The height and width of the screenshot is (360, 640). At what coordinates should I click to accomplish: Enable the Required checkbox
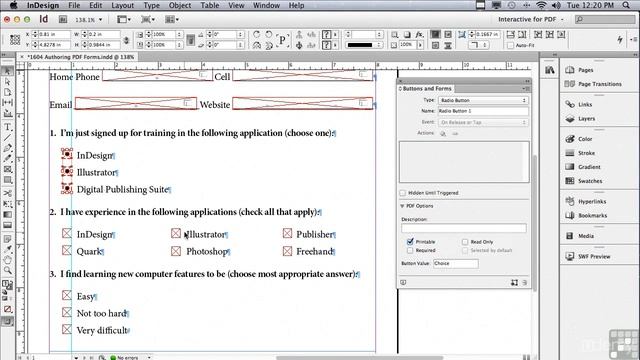pos(410,251)
